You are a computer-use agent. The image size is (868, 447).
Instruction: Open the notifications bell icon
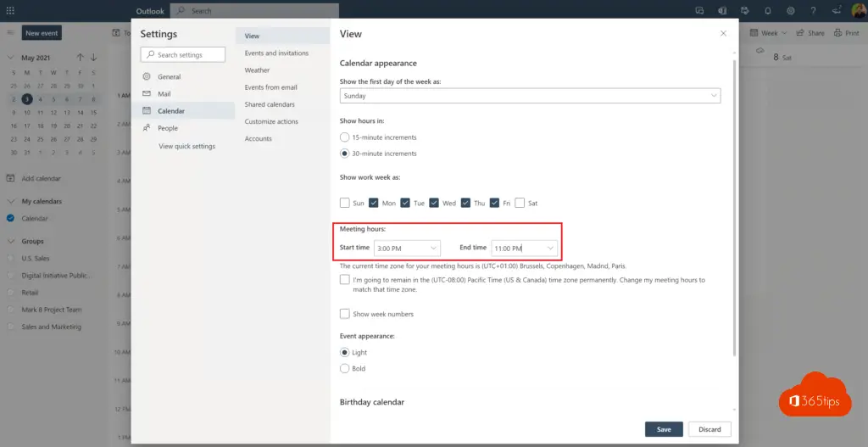768,10
